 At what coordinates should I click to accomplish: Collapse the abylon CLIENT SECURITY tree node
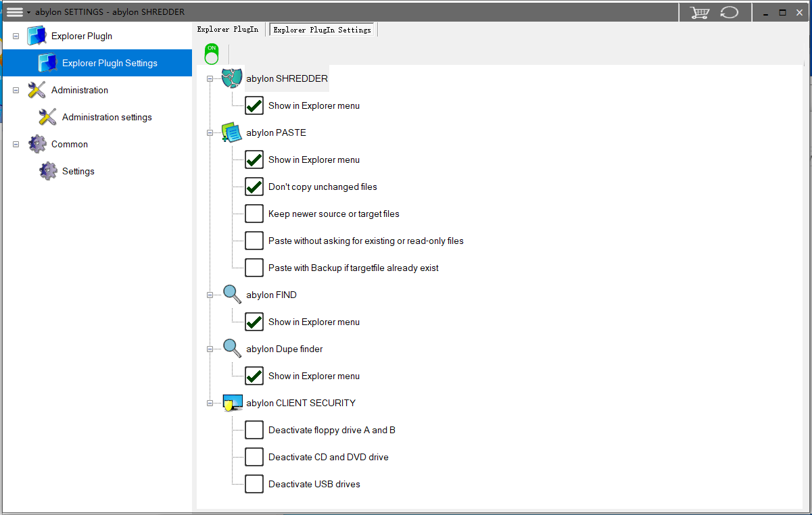[210, 403]
